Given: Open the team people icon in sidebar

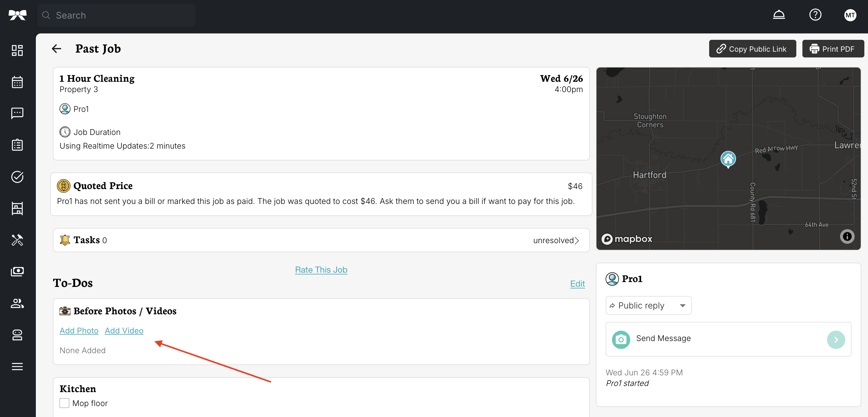Looking at the screenshot, I should click(17, 303).
